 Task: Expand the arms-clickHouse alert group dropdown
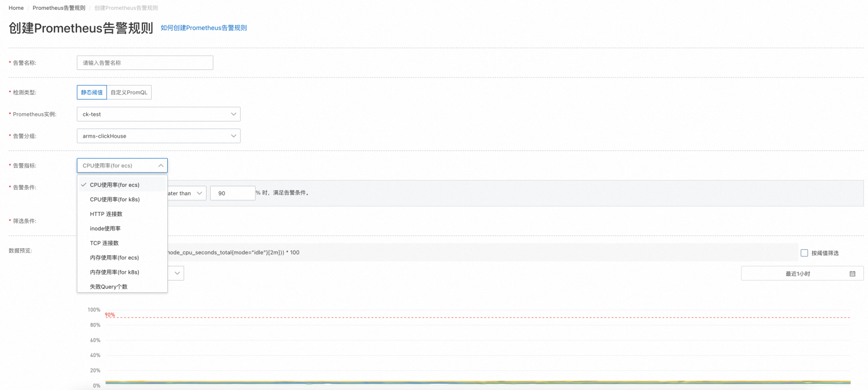(159, 136)
